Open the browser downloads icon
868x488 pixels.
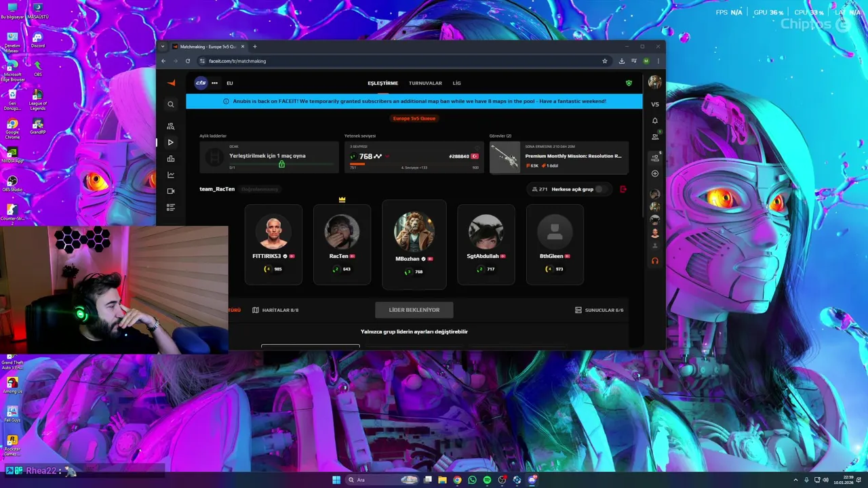622,61
